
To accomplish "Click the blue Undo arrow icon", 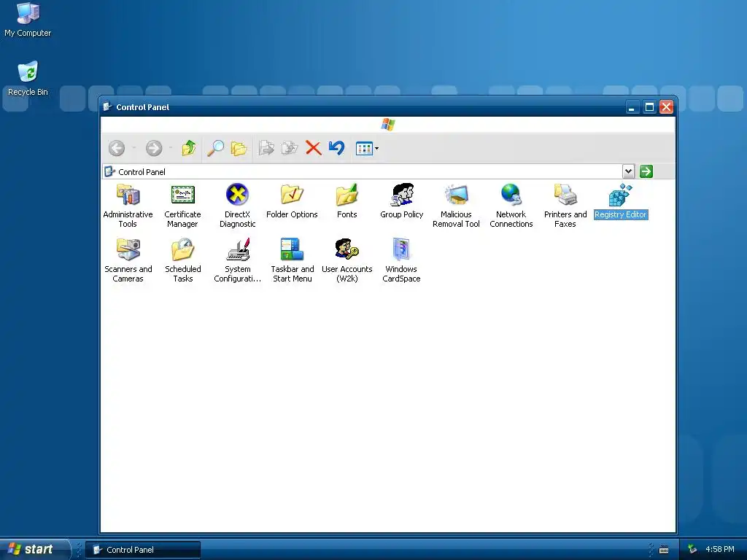I will (x=336, y=148).
